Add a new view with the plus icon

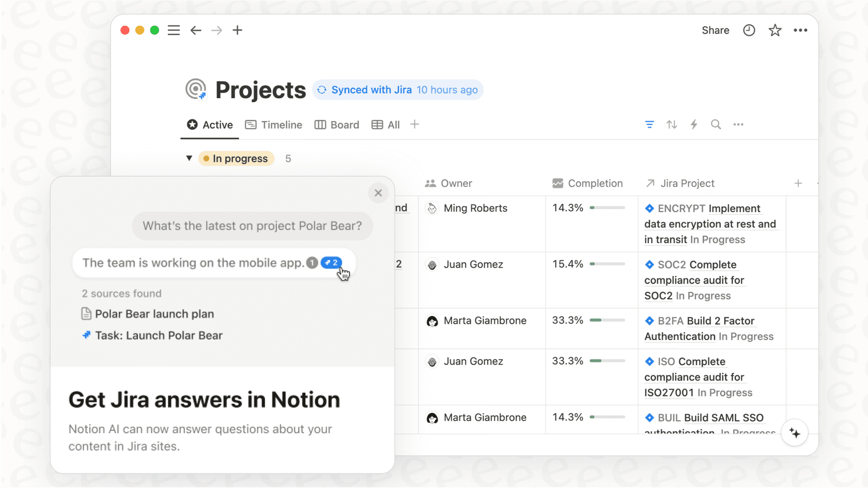[414, 124]
